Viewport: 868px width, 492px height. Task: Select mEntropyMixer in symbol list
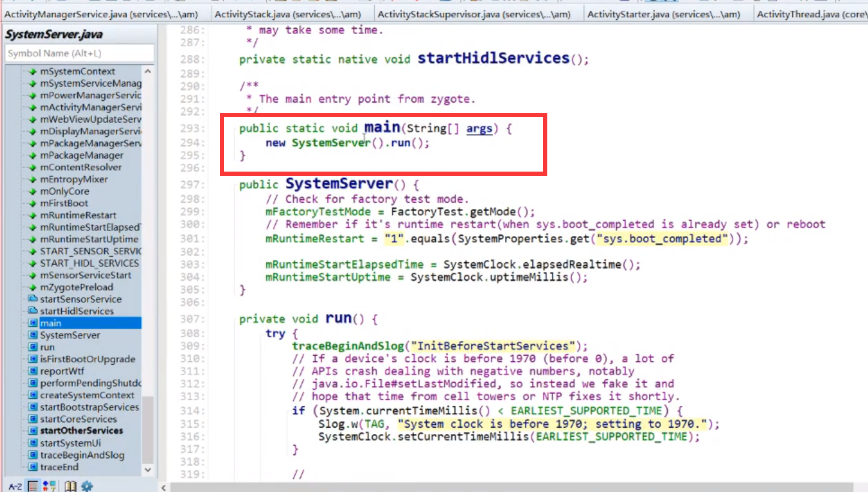coord(74,179)
